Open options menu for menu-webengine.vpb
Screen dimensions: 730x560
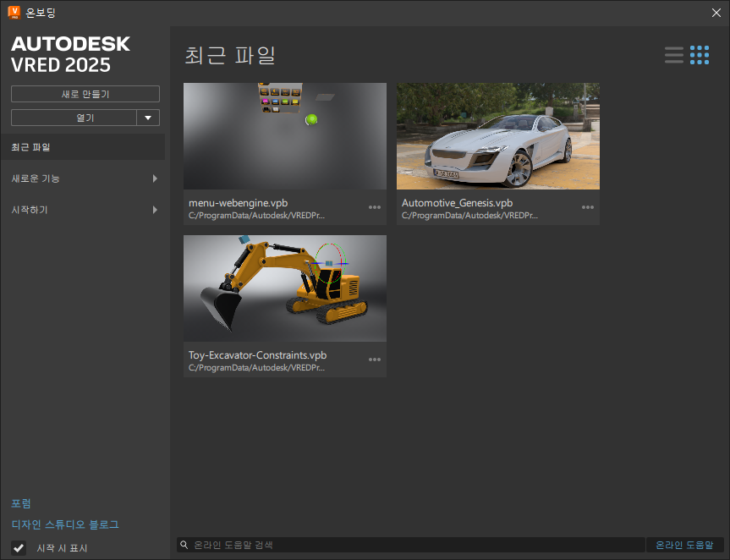(x=375, y=207)
